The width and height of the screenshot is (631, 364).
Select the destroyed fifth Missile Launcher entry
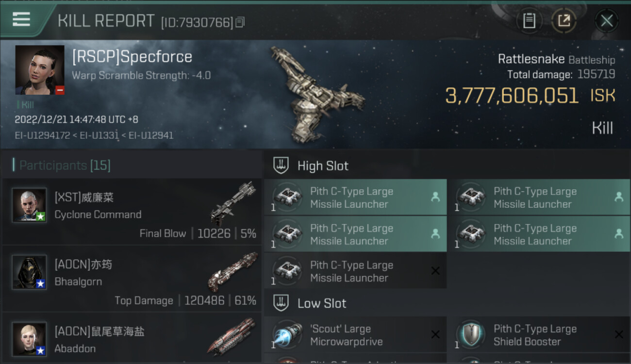(356, 271)
